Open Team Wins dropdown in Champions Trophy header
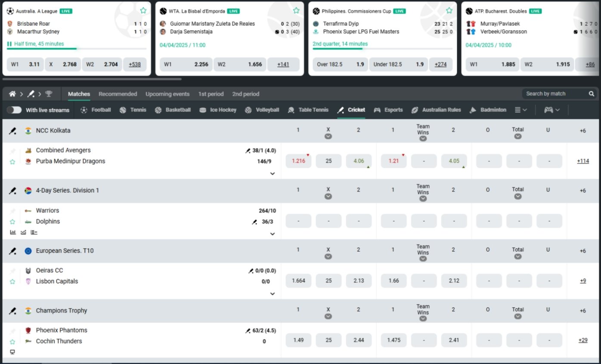Screen dimensions: 601x364 [x=423, y=318]
